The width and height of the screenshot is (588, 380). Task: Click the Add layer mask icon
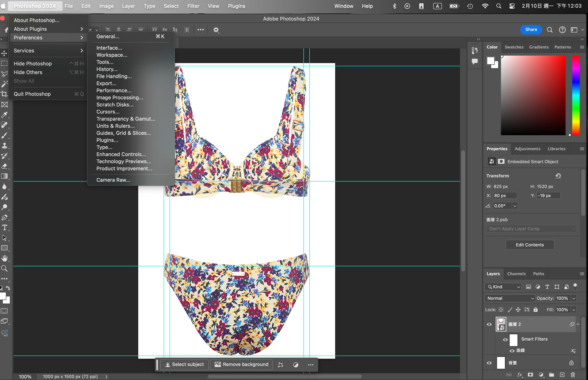click(x=530, y=375)
